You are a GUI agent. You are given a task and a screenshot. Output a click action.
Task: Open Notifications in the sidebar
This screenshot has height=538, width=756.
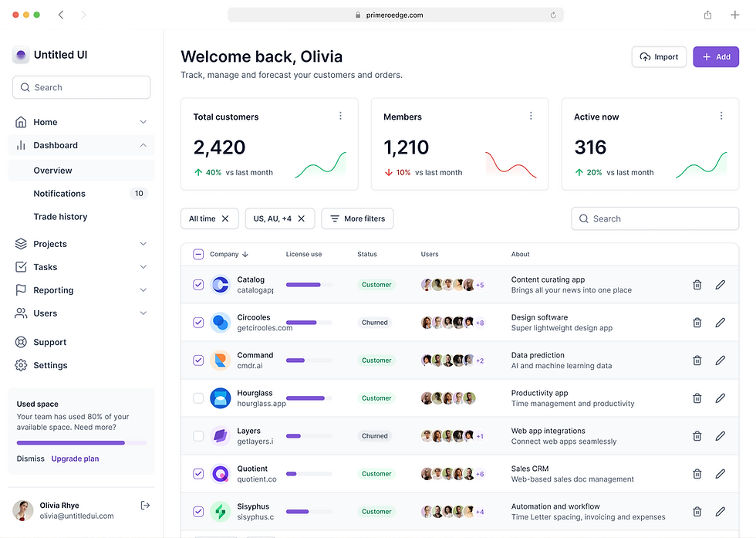(x=82, y=194)
